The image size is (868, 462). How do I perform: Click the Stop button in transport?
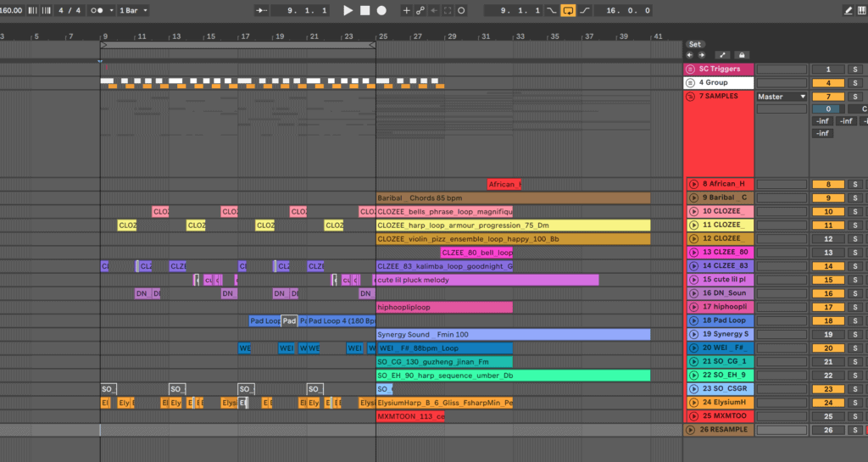pyautogui.click(x=364, y=10)
